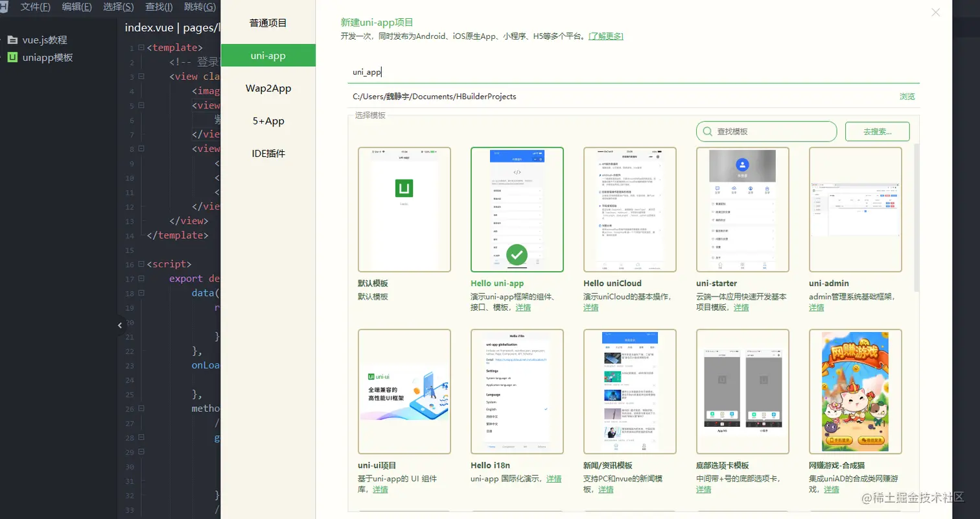Viewport: 980px width, 519px height.
Task: Collapse the view block fold on line 3
Action: 141,76
